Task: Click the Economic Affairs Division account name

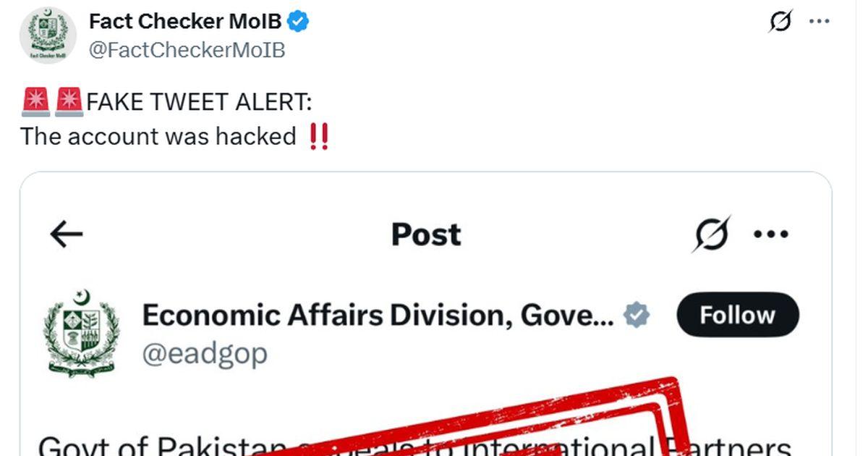Action: [x=378, y=316]
